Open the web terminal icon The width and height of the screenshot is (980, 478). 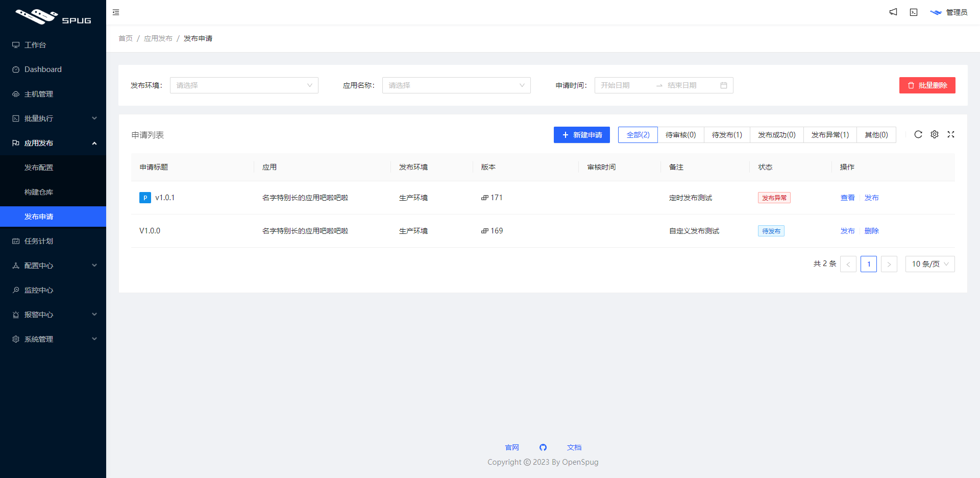tap(914, 12)
